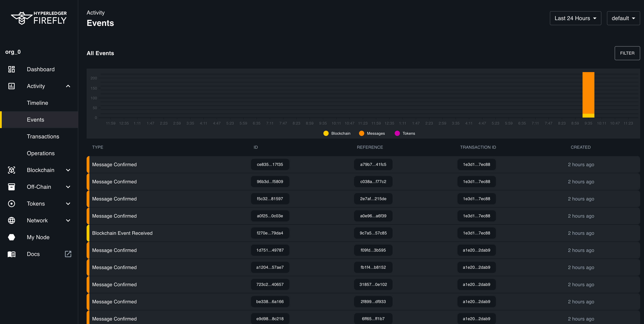Image resolution: width=644 pixels, height=324 pixels.
Task: Click the Off-Chain storage icon
Action: coord(11,187)
